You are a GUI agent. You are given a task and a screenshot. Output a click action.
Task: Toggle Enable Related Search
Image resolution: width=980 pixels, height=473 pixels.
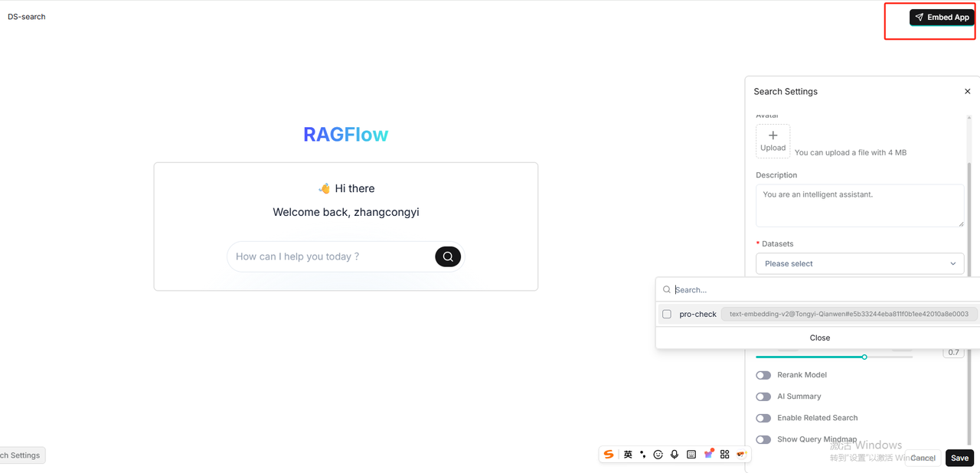pos(763,418)
